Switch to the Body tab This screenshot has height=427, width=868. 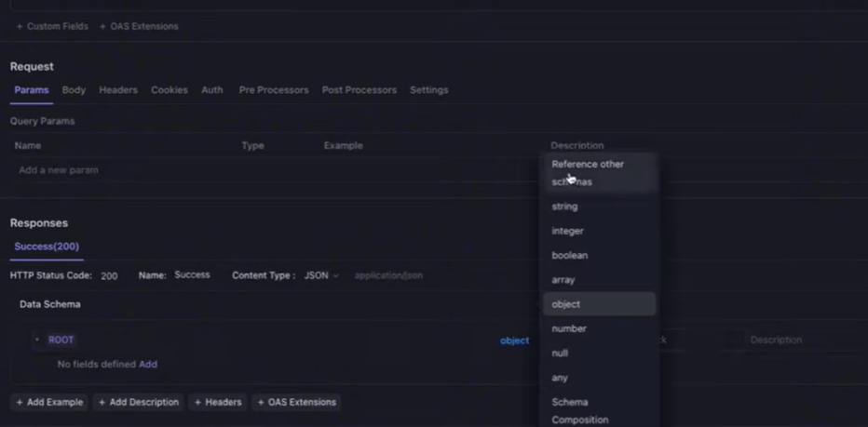(74, 90)
